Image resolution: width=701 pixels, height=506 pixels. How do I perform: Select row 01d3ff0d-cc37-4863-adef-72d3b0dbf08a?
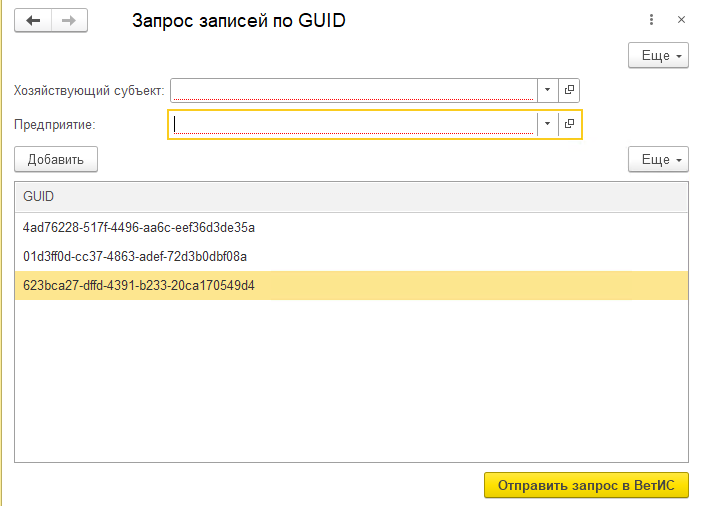point(135,256)
